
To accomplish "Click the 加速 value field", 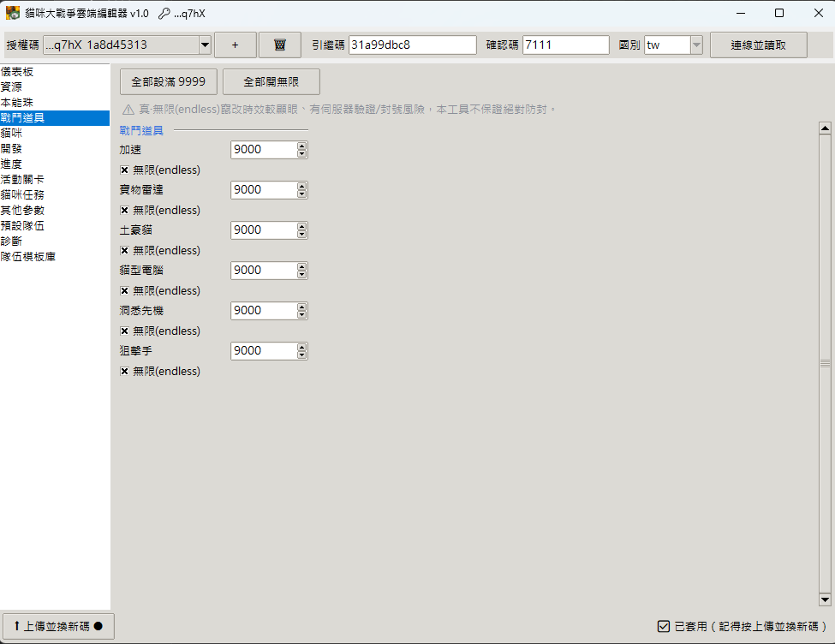I will pyautogui.click(x=264, y=150).
